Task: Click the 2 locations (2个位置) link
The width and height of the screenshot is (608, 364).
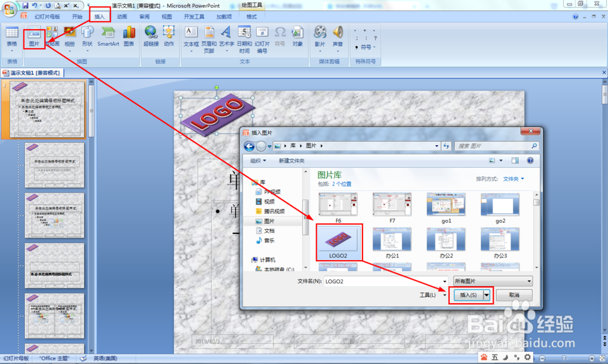Action: click(x=342, y=184)
